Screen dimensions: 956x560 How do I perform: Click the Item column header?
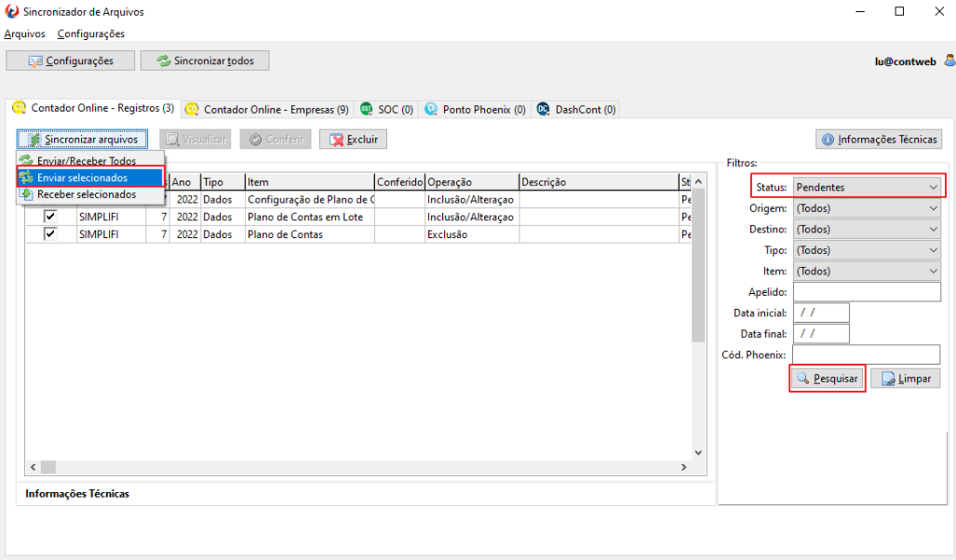tap(310, 181)
